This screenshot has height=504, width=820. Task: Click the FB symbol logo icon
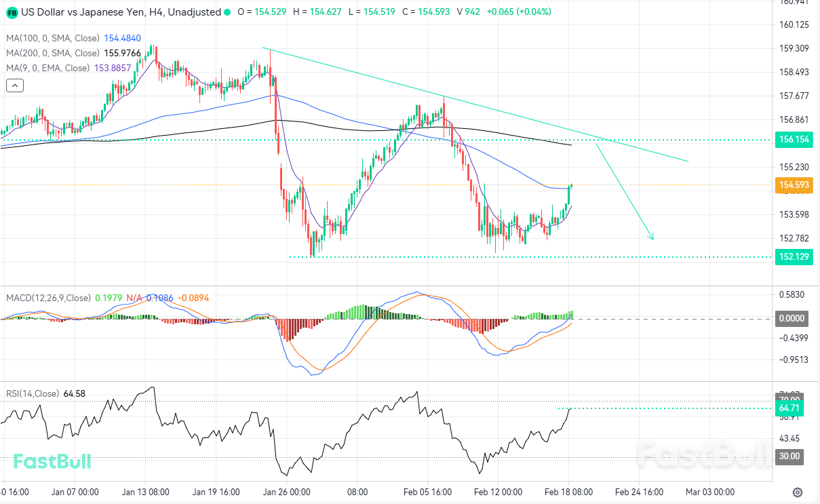click(x=12, y=12)
